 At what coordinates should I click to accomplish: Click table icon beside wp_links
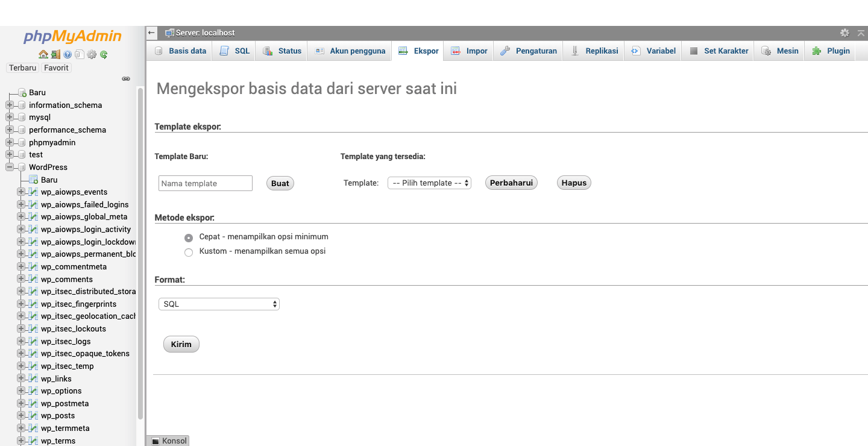point(34,378)
